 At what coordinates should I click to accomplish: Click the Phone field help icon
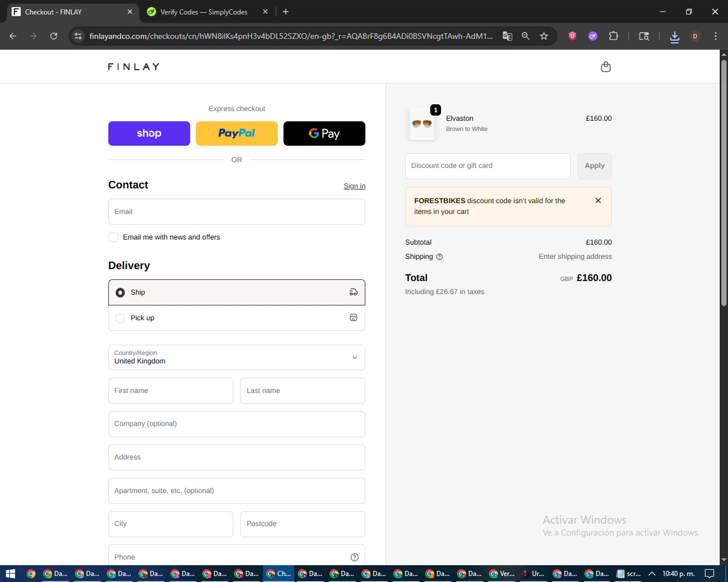point(354,557)
